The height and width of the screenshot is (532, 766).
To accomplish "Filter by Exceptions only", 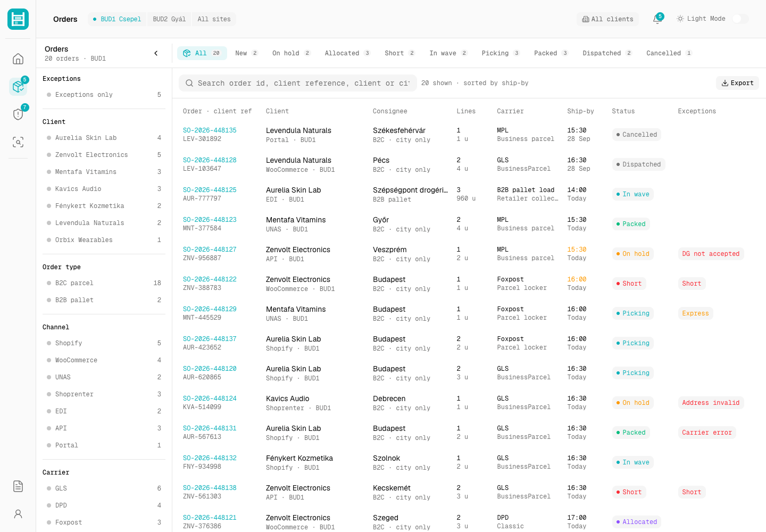I will 104,95.
